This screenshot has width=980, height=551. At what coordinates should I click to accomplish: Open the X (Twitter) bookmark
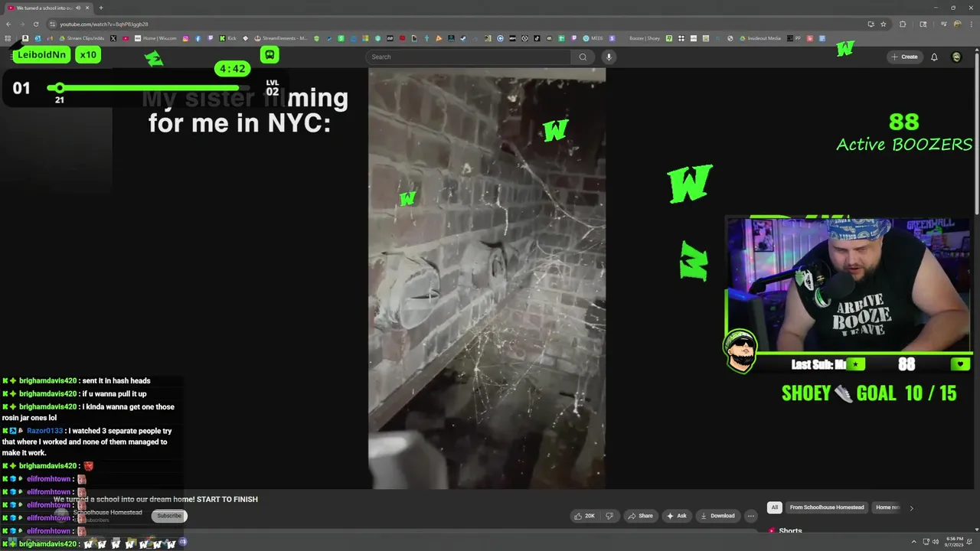[113, 38]
